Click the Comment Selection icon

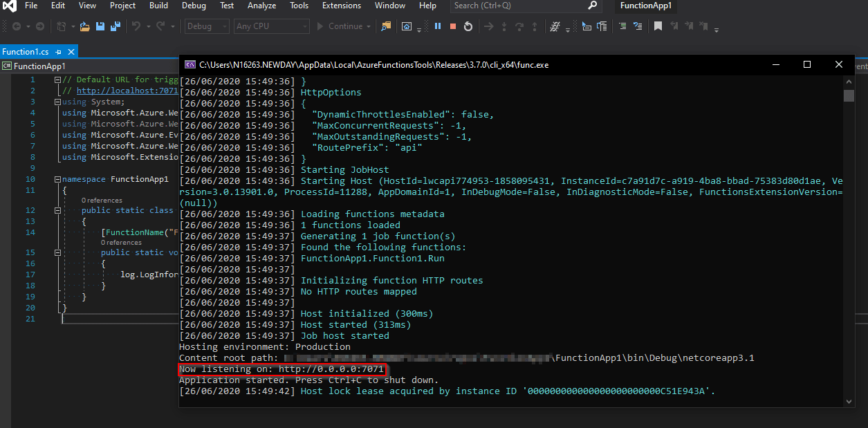pyautogui.click(x=622, y=26)
